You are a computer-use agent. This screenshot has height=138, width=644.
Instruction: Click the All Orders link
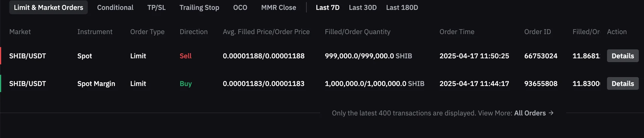530,113
